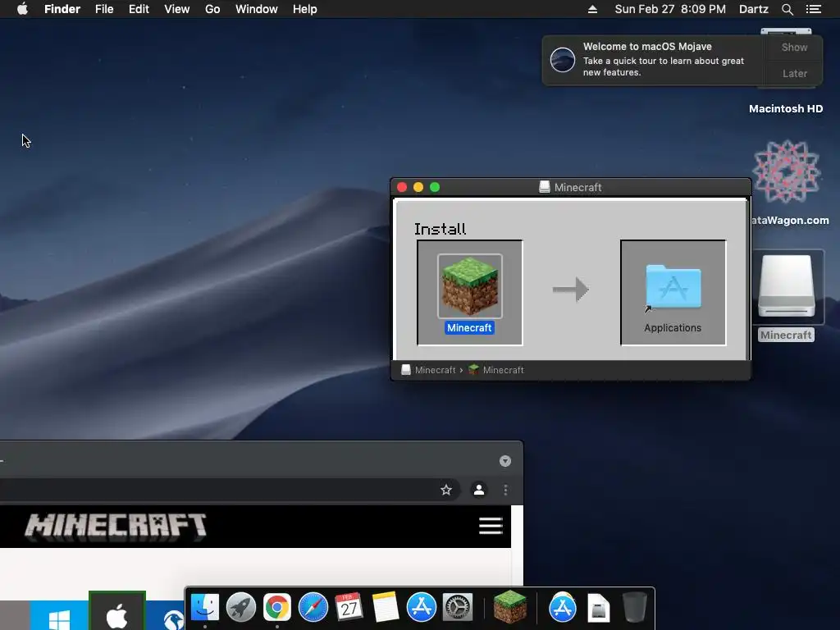Open the Help menu
This screenshot has width=840, height=630.
[x=305, y=9]
